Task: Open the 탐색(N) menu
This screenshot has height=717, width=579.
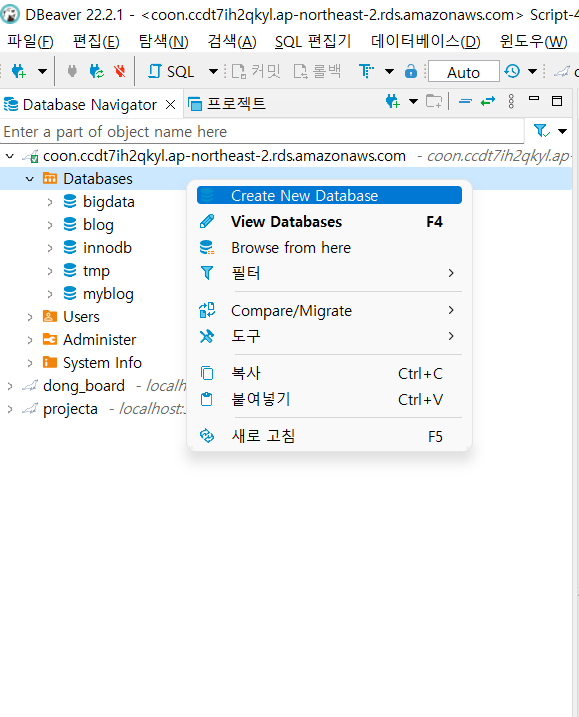Action: (x=163, y=42)
